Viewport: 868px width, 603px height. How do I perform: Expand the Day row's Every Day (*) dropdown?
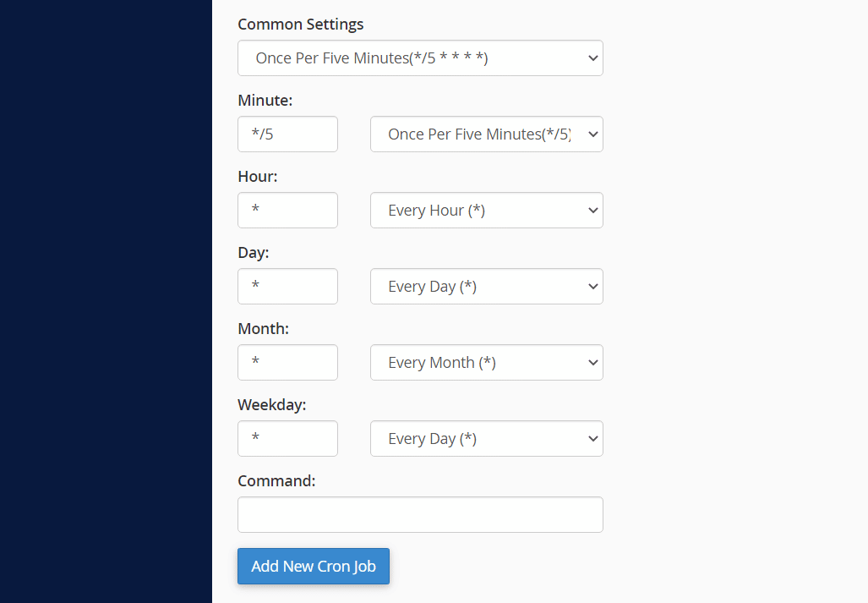tap(486, 287)
